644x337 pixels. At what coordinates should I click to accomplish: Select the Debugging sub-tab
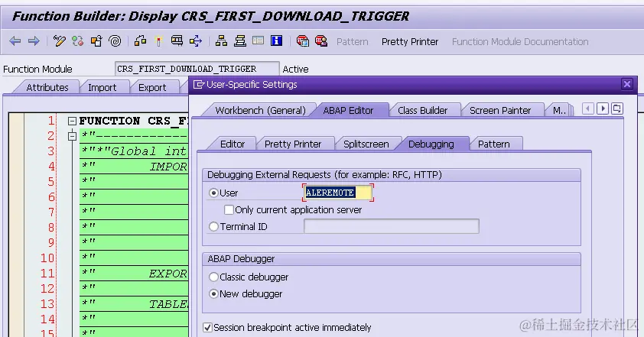[x=431, y=144]
